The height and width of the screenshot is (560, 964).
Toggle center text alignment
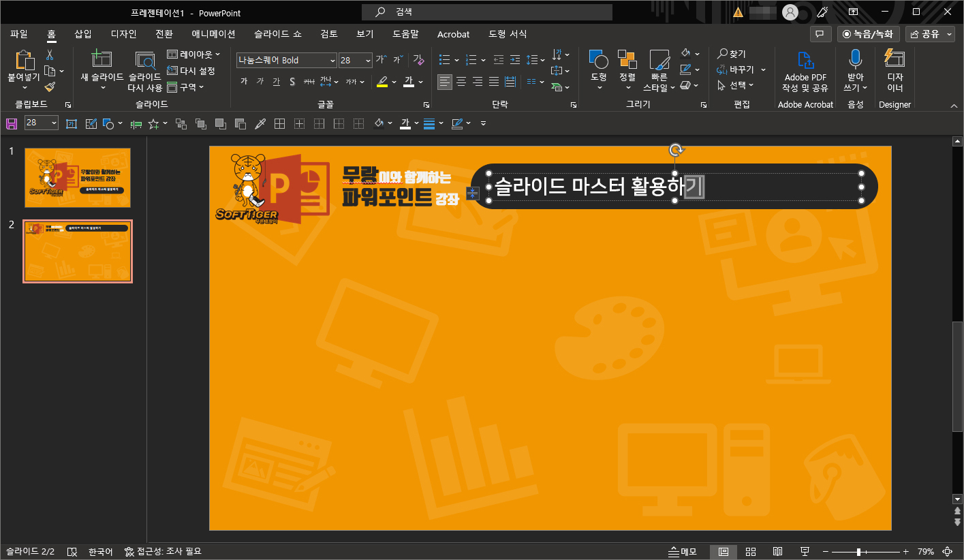(461, 82)
